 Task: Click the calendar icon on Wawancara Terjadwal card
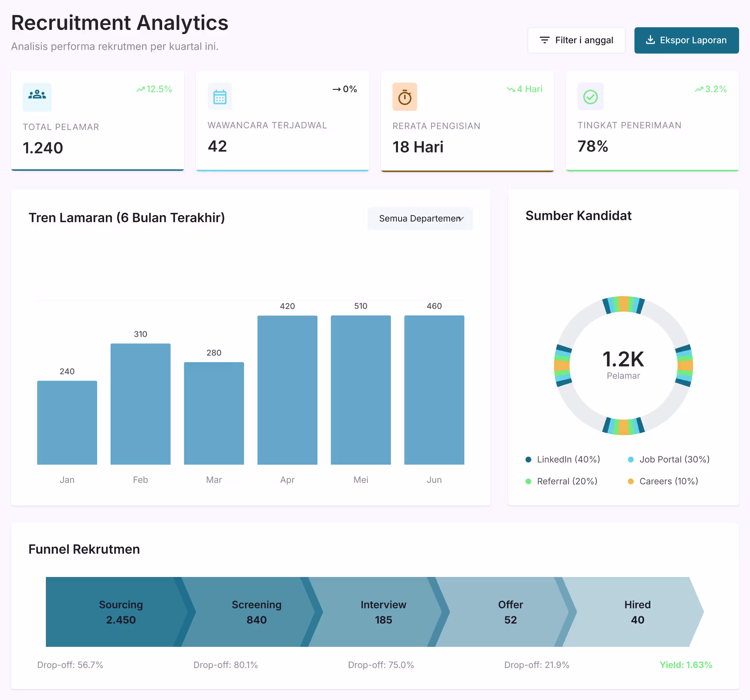pos(220,97)
